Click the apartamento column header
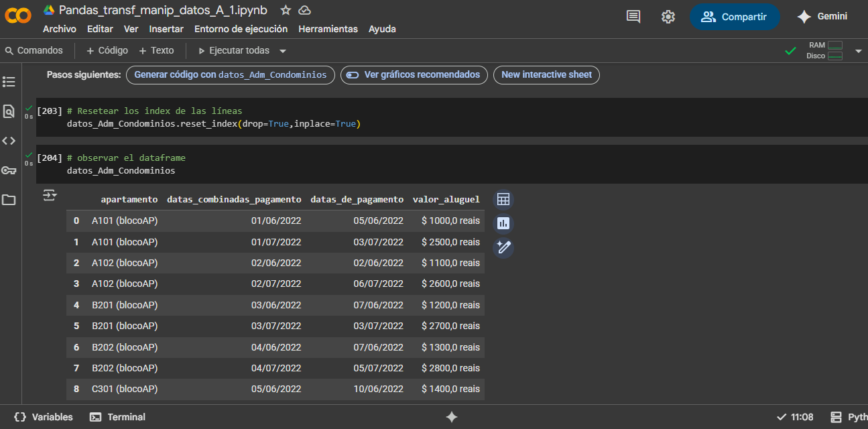Viewport: 868px width, 429px height. pyautogui.click(x=129, y=199)
